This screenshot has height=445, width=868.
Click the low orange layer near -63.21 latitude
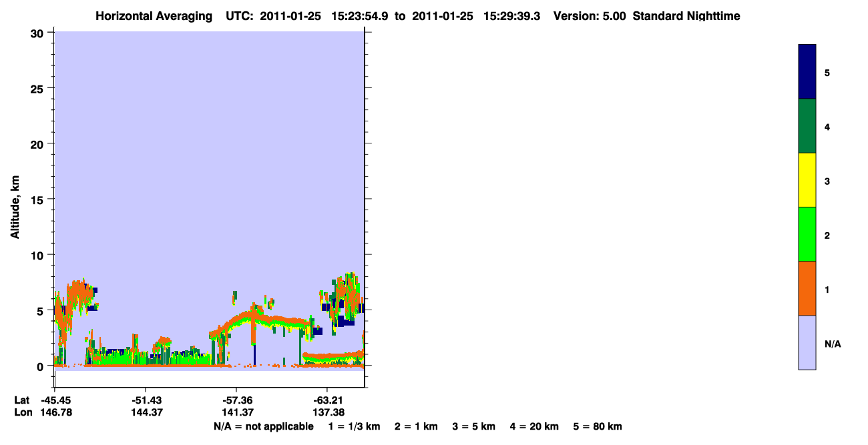333,356
